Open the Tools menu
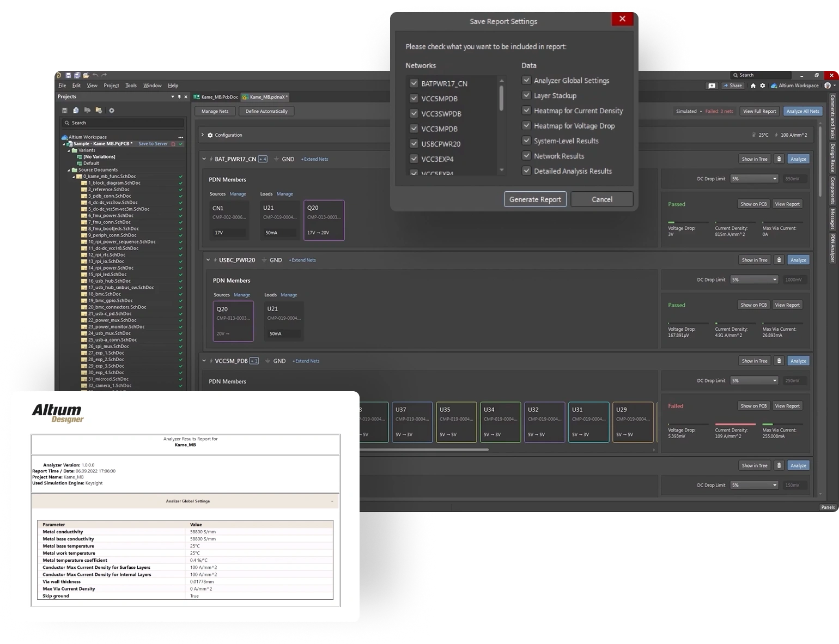This screenshot has height=644, width=839. coord(131,86)
